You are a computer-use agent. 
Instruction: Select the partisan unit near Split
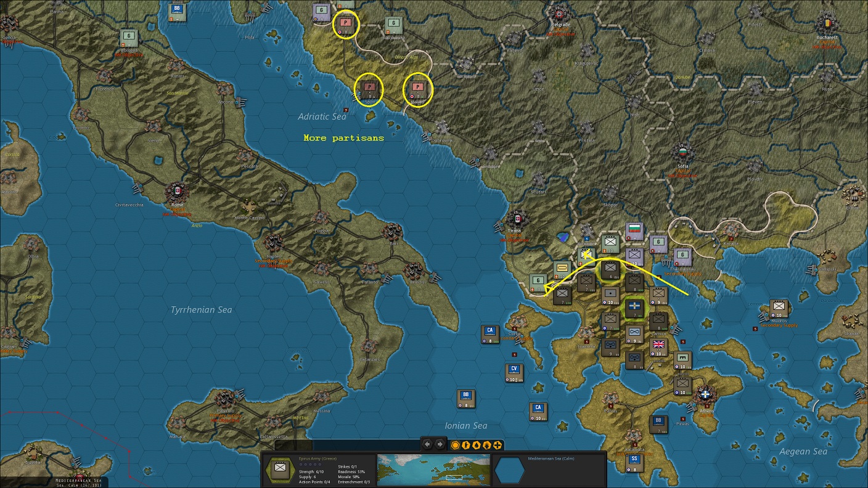pyautogui.click(x=369, y=90)
